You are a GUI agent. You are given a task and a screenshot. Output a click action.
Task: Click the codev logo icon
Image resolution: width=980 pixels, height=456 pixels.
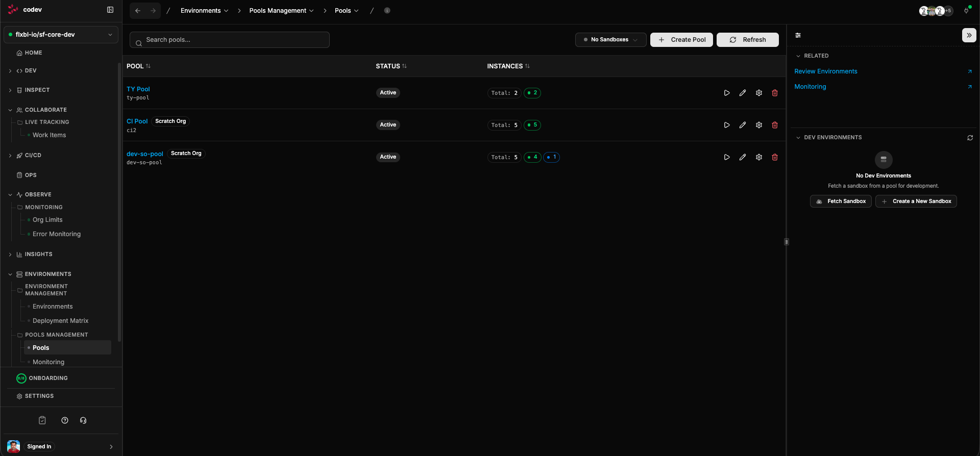tap(13, 10)
